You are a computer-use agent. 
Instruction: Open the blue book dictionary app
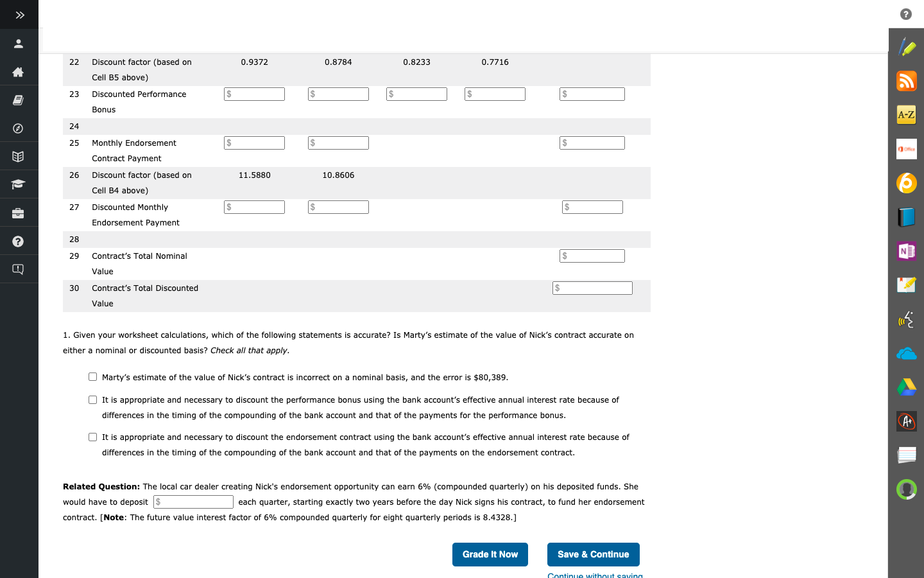pos(907,217)
